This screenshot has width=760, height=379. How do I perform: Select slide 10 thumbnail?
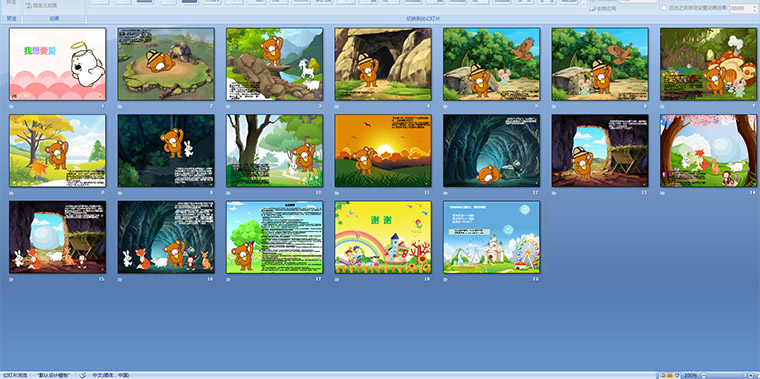pyautogui.click(x=274, y=151)
